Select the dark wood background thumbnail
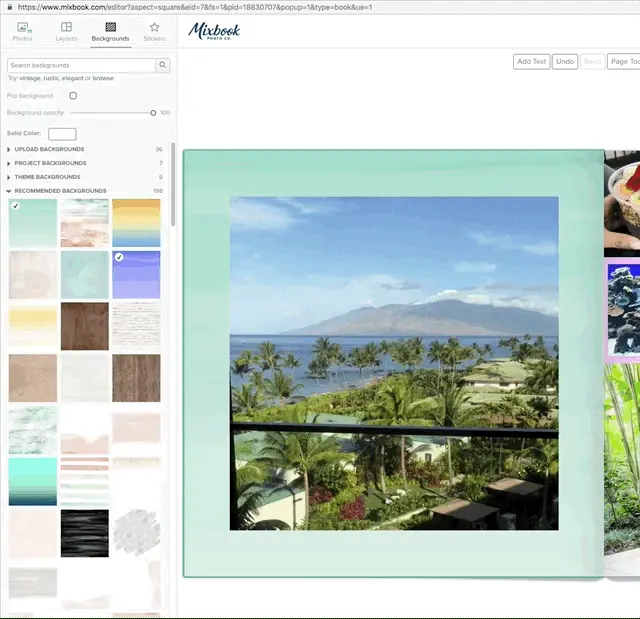640x619 pixels. click(x=84, y=326)
